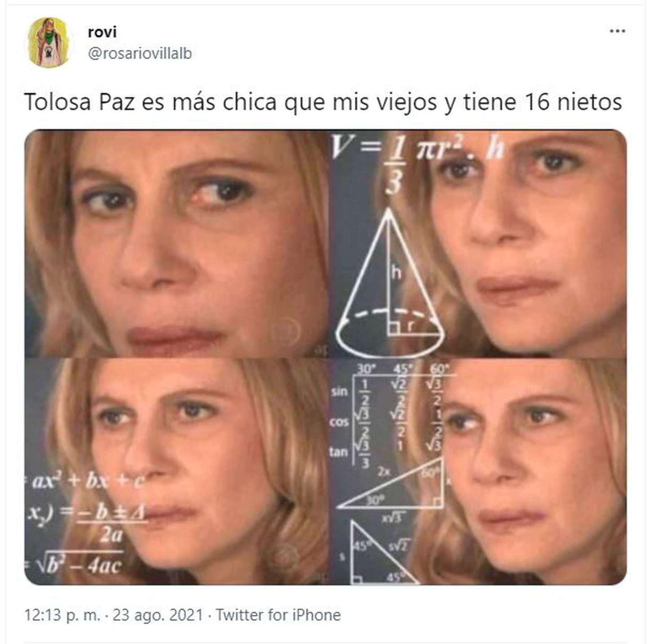The height and width of the screenshot is (644, 647).
Task: Click the words mis viejos in tweet
Action: (x=385, y=102)
